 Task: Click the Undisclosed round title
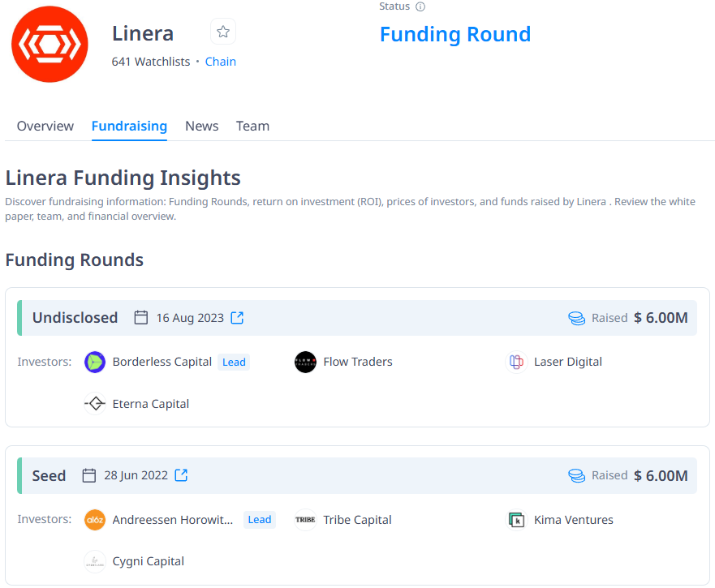[75, 317]
